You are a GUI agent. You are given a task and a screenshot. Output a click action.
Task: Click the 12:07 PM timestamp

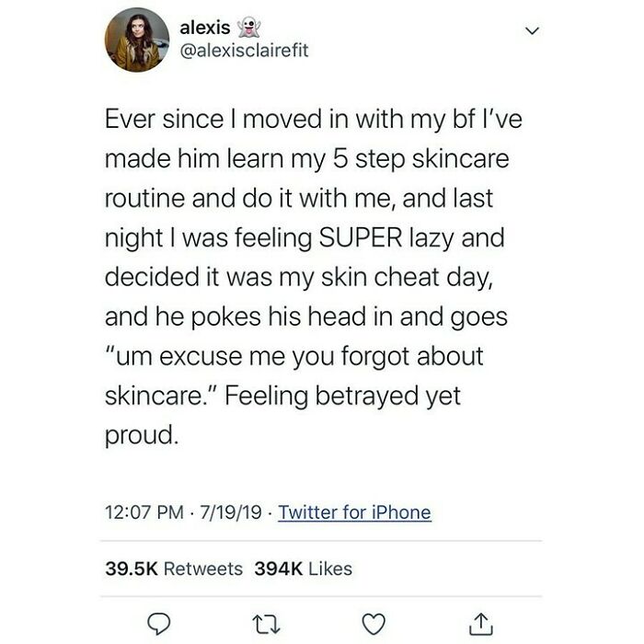pyautogui.click(x=144, y=512)
